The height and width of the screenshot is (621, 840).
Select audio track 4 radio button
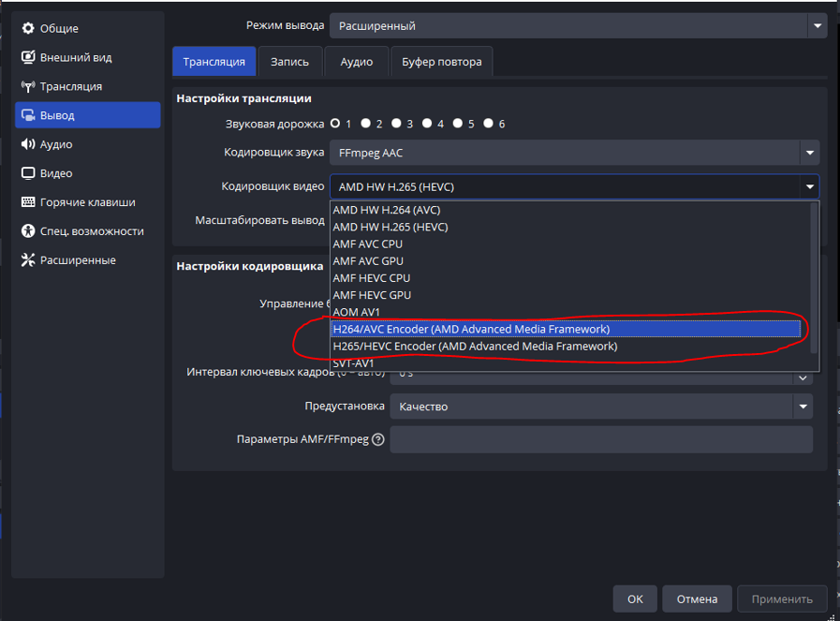(427, 124)
